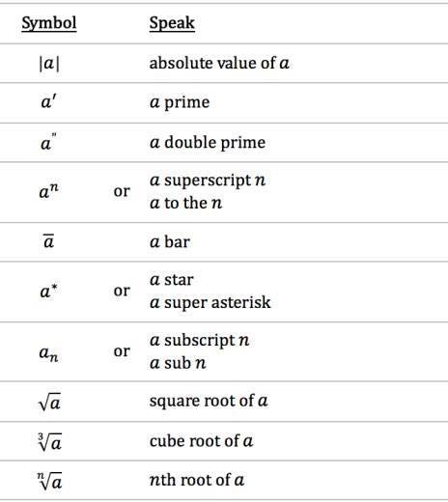Click the text 'cube root of a'
The image size is (448, 502).
201,441
